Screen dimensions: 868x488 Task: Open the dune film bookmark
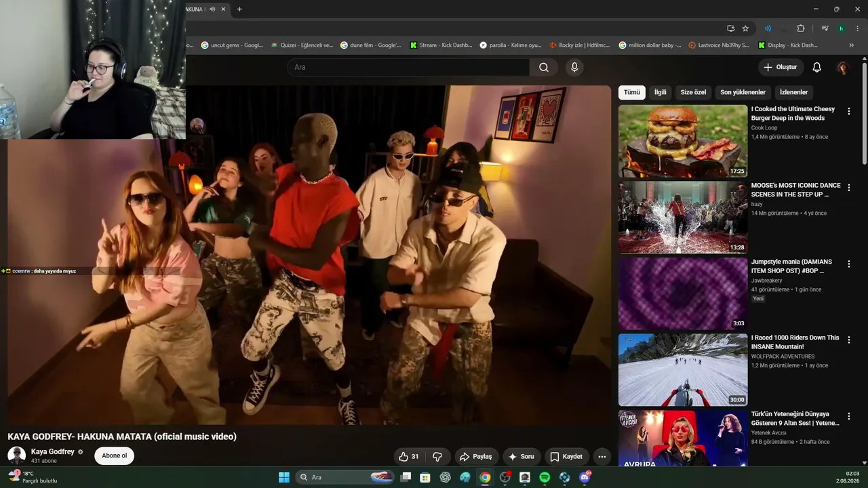pos(371,45)
